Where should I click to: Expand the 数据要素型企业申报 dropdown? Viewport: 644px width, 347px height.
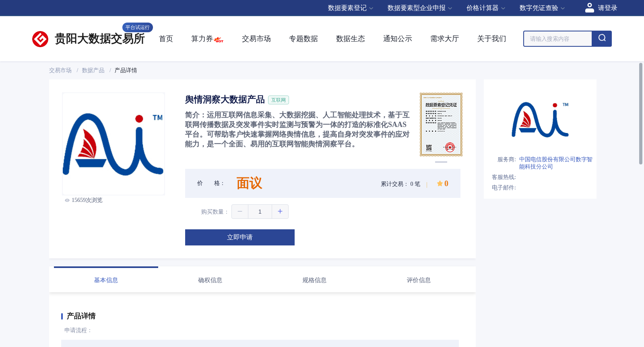[x=419, y=8]
